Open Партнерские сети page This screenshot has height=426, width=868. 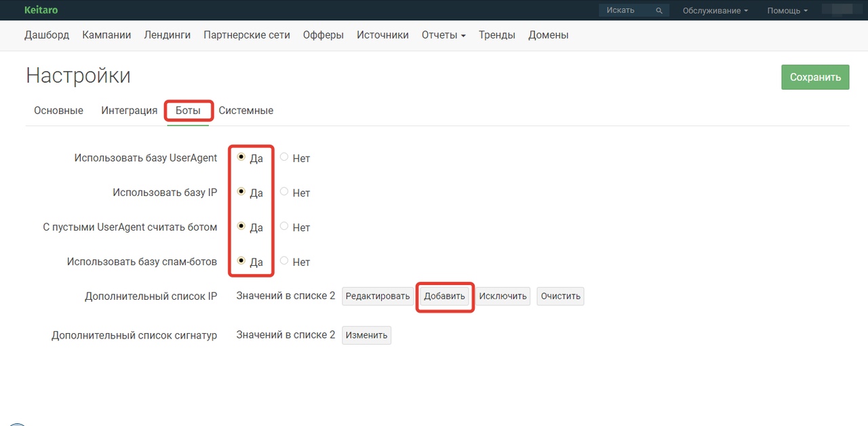(x=247, y=35)
